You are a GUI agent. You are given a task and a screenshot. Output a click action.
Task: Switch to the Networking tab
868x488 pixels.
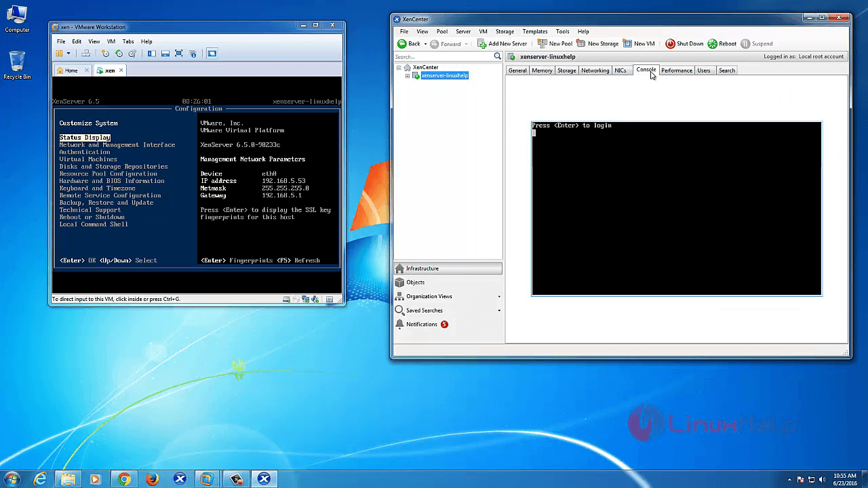tap(595, 70)
